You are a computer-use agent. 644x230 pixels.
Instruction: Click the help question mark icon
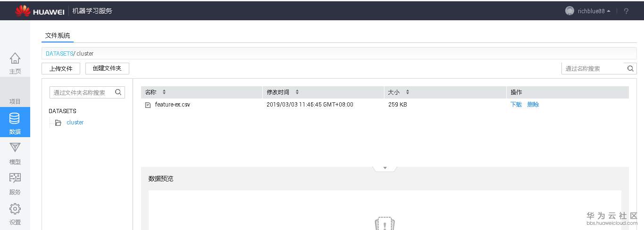(x=626, y=11)
